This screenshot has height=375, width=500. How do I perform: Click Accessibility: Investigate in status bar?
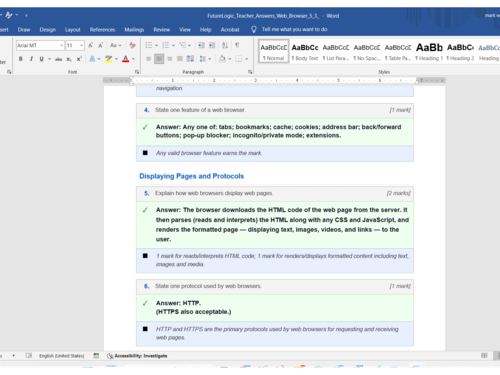[137, 356]
